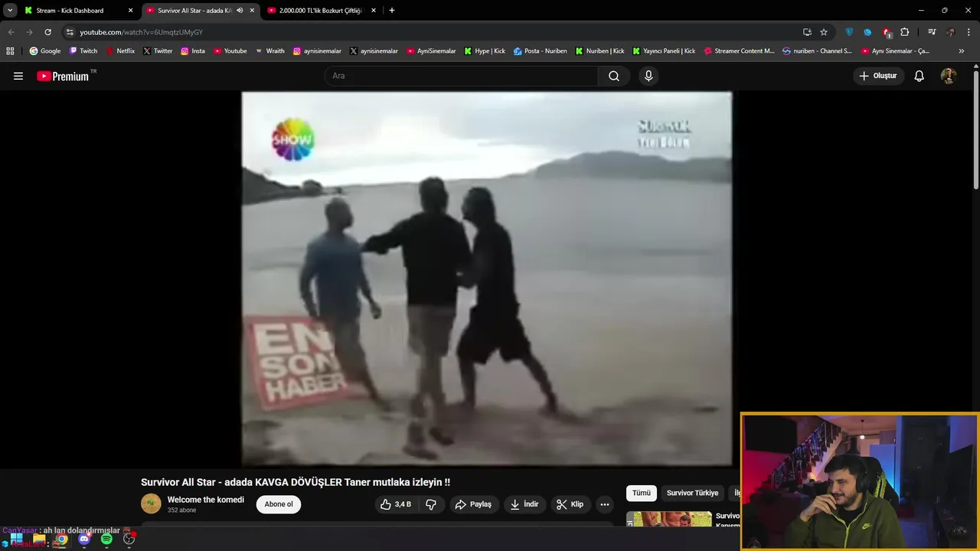Open the more actions three-dot menu

click(x=605, y=504)
